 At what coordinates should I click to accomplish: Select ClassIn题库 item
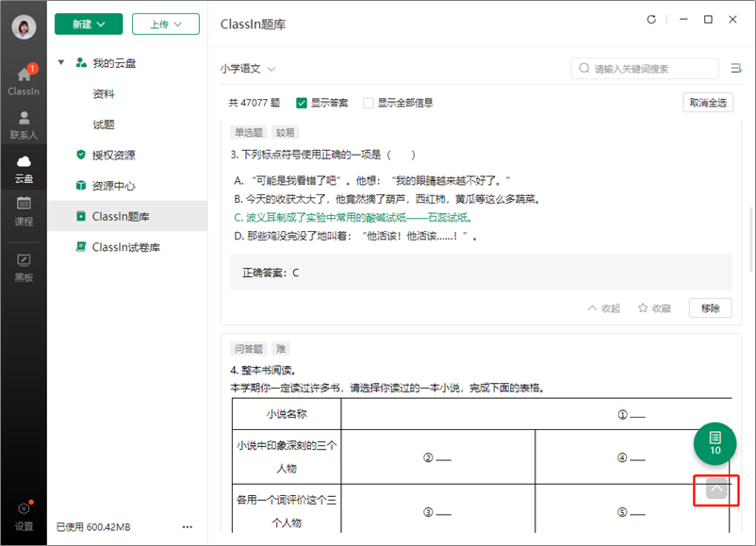(128, 216)
